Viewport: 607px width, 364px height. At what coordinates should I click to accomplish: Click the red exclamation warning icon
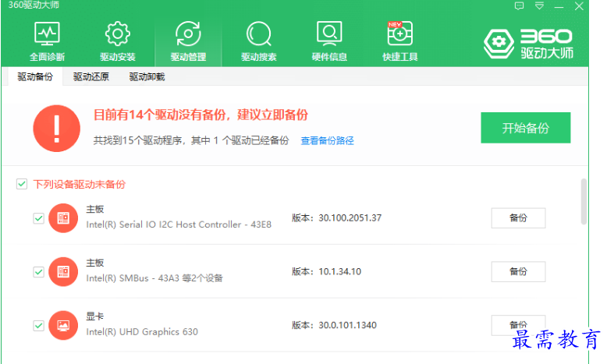point(56,129)
